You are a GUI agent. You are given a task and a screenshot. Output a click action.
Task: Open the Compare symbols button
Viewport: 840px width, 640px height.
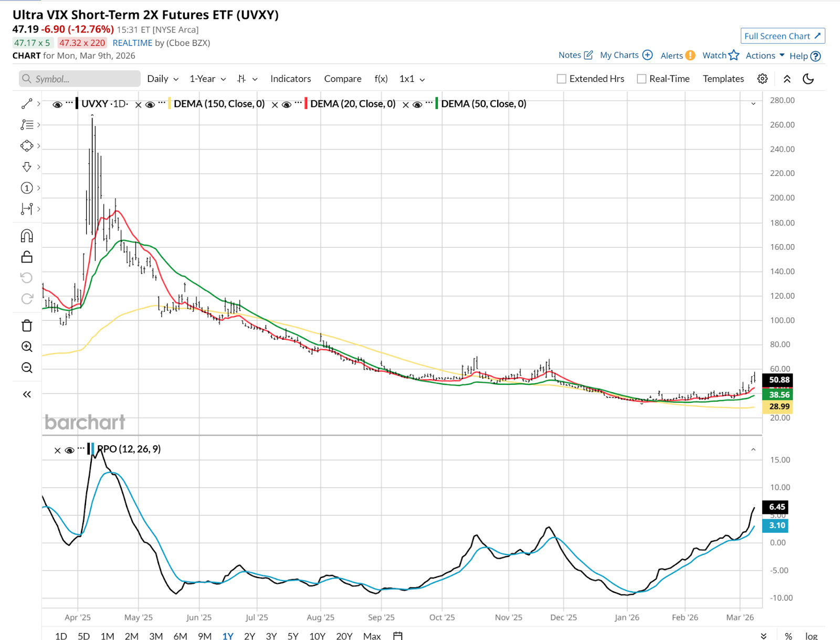tap(343, 79)
